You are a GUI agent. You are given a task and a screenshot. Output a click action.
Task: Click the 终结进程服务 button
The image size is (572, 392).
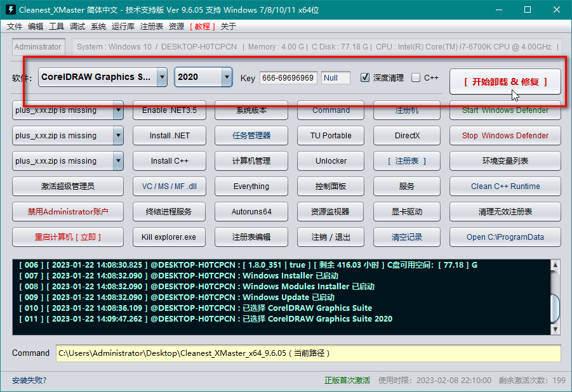click(x=170, y=211)
